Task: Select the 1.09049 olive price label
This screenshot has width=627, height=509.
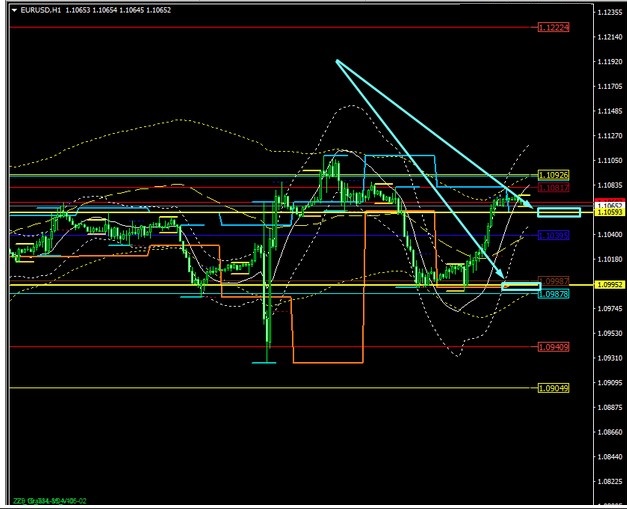Action: (x=553, y=388)
